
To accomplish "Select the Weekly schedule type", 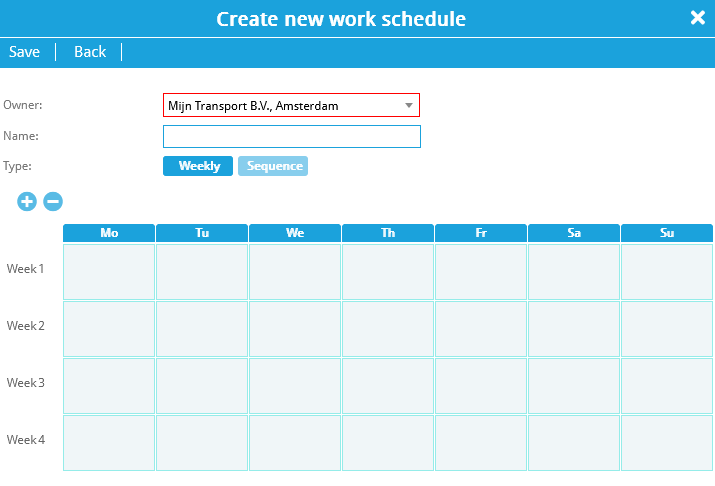I will 198,166.
